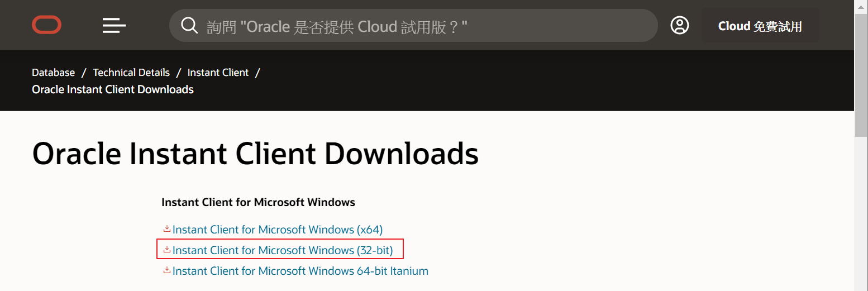Viewport: 868px width, 291px height.
Task: Click the Oracle logo
Action: [x=47, y=25]
